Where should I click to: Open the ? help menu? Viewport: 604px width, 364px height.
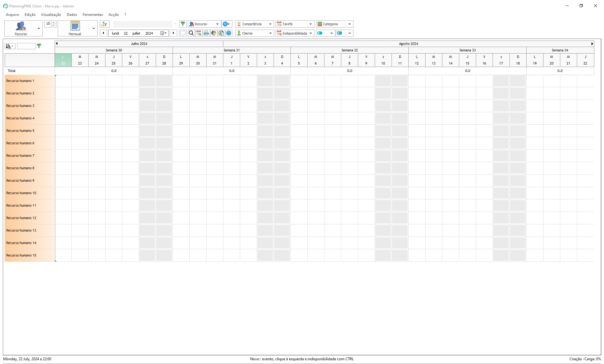125,15
